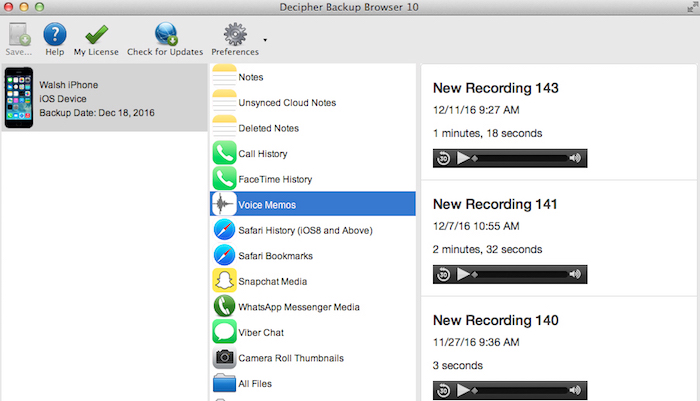Click progress bar of Recording 143
Image resolution: width=700 pixels, height=401 pixels.
(520, 158)
